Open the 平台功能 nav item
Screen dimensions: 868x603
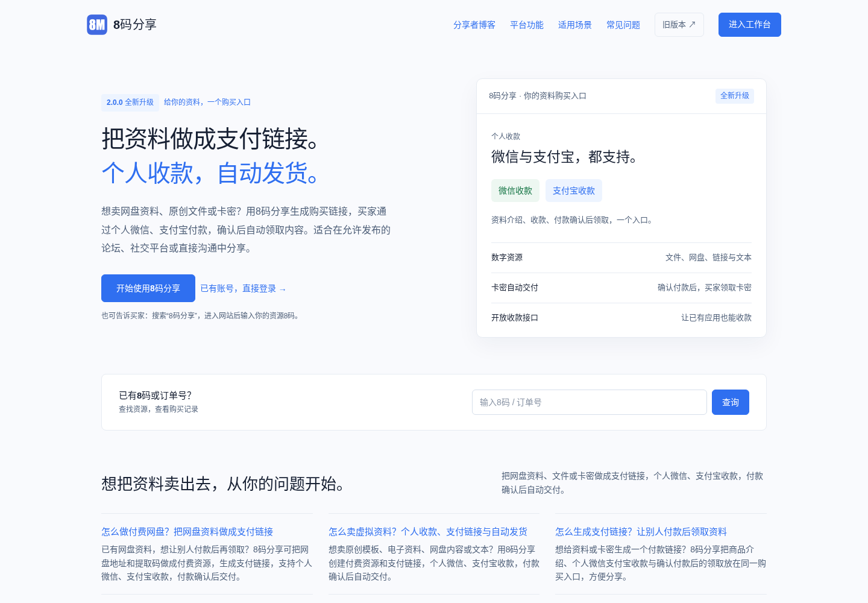527,25
